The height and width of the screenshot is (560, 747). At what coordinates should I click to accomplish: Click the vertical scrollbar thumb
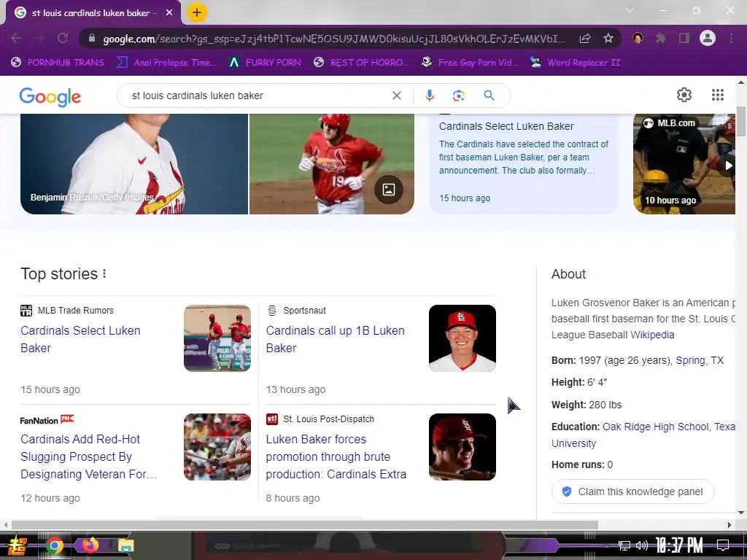point(741,122)
